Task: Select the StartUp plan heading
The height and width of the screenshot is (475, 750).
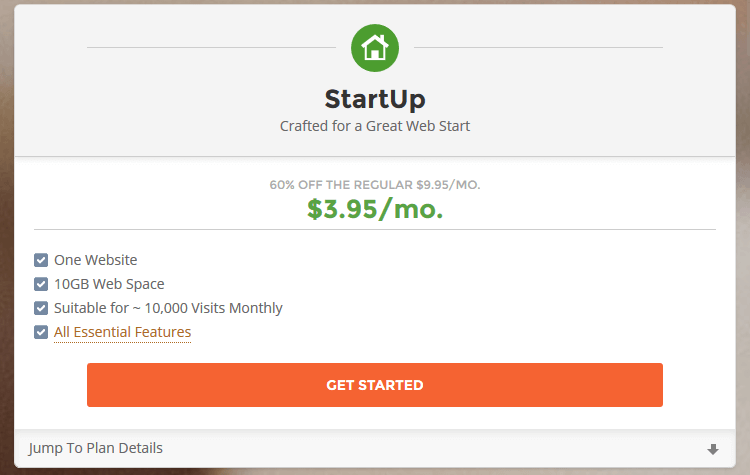Action: coord(375,99)
